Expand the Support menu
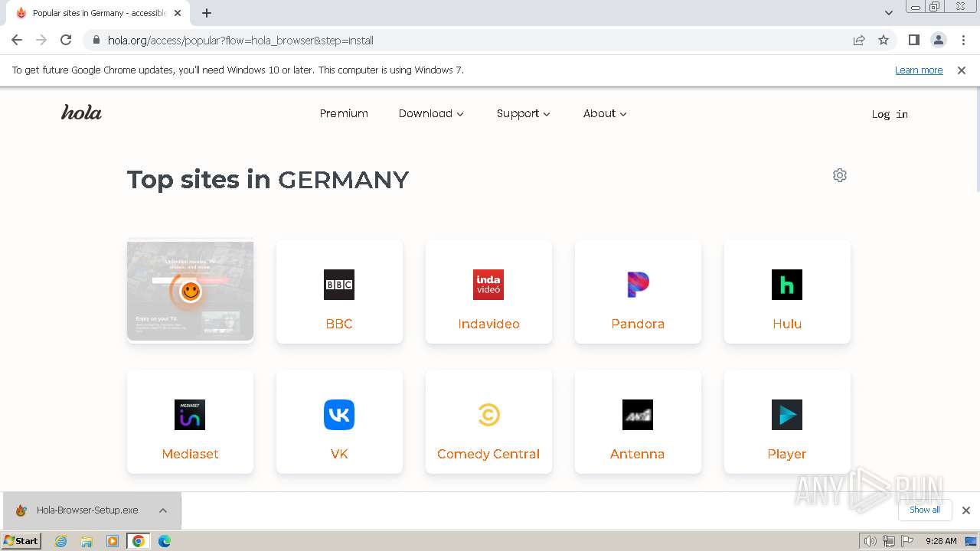 pos(523,113)
